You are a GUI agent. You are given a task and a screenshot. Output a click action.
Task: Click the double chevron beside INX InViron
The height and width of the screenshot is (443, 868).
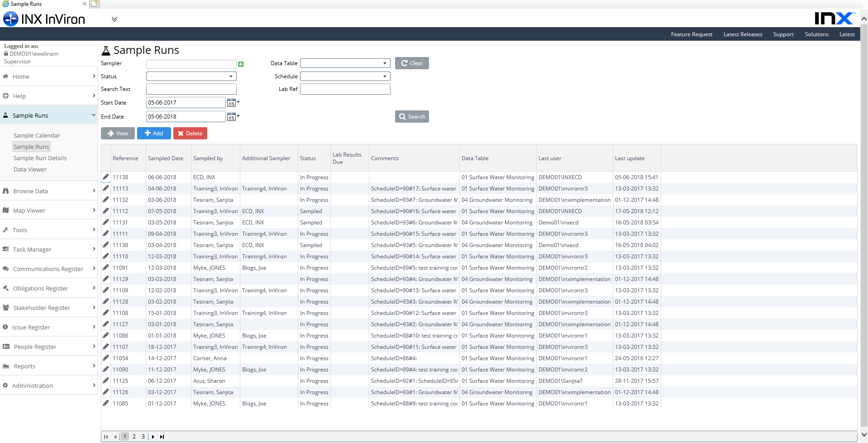[114, 19]
